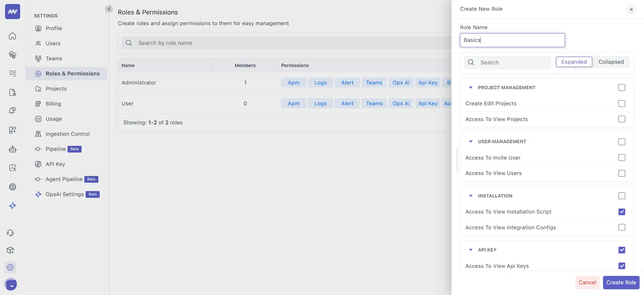Click the user avatar icon at bottom left
Viewport: 644px width, 295px height.
pos(11,284)
